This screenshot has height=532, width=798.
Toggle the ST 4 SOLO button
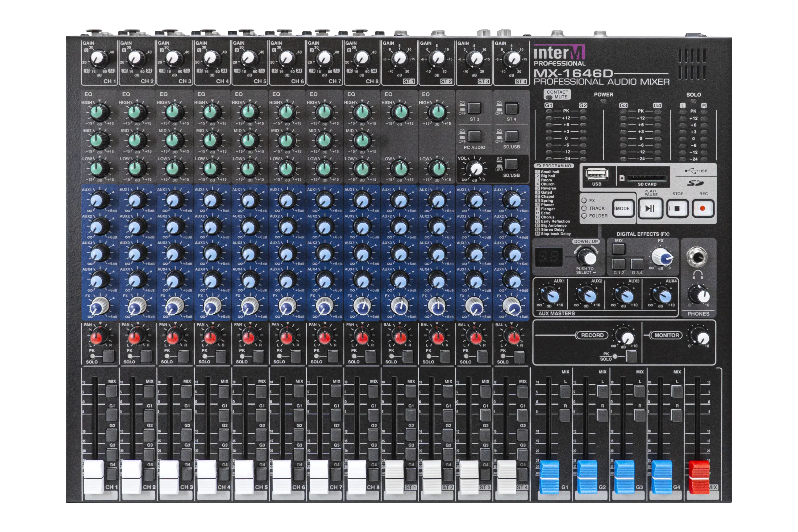pos(519,357)
